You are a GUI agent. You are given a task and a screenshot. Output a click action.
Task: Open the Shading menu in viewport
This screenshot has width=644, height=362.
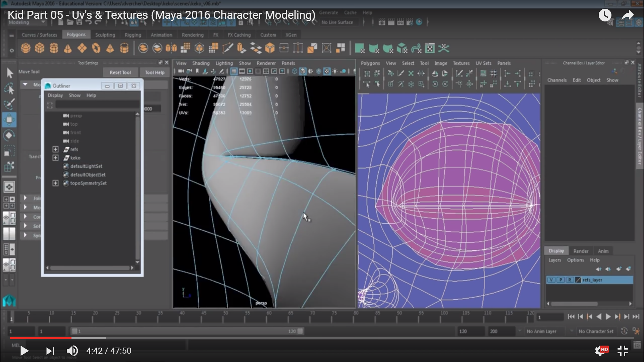point(201,63)
